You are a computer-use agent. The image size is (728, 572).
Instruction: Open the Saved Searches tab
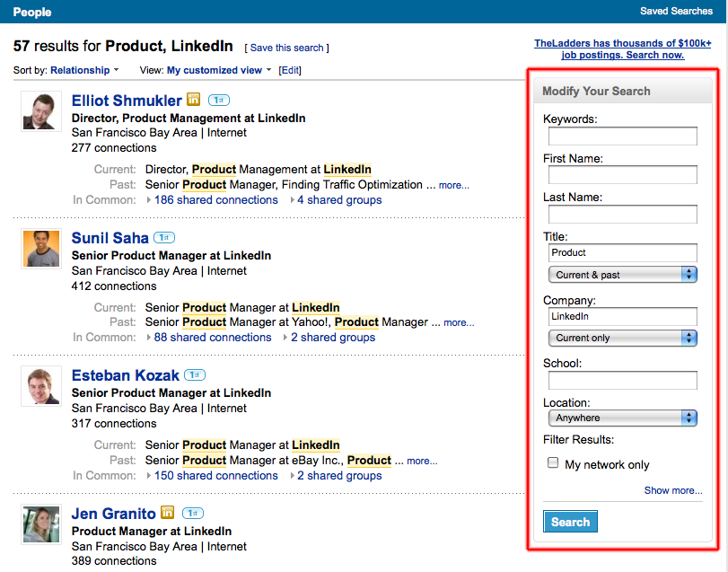pos(676,12)
